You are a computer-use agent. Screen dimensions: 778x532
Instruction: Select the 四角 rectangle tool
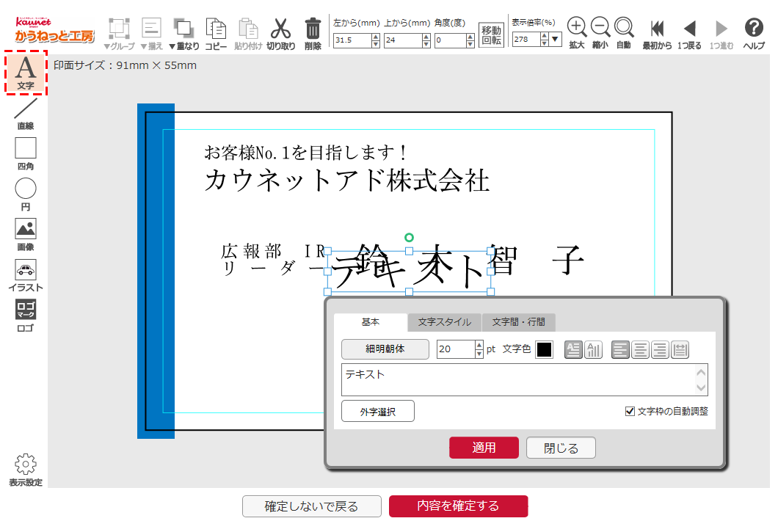pyautogui.click(x=26, y=154)
